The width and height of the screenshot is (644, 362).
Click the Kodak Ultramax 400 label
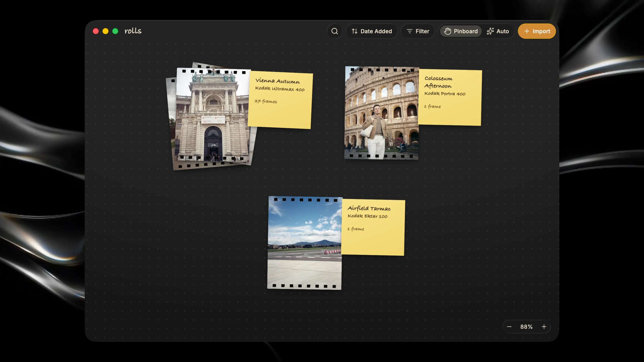(x=280, y=89)
